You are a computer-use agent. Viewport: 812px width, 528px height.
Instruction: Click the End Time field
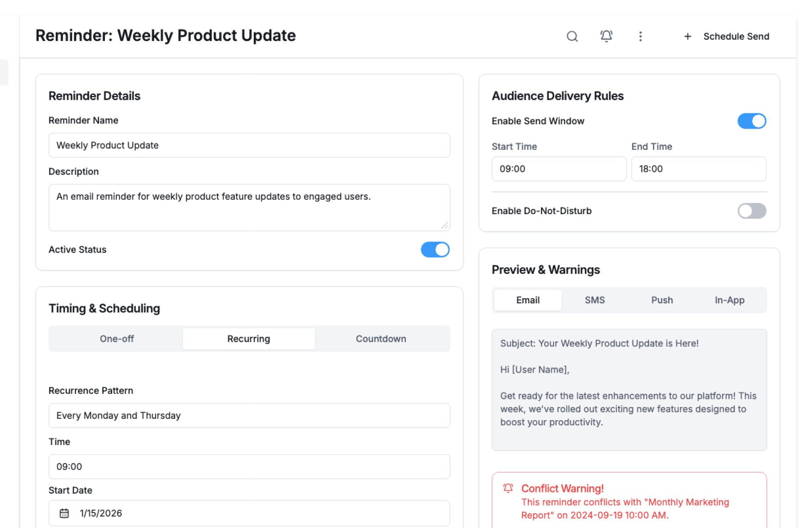tap(698, 169)
